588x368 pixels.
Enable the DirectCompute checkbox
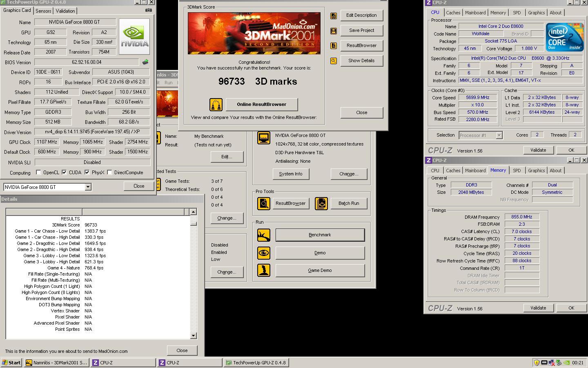point(109,173)
